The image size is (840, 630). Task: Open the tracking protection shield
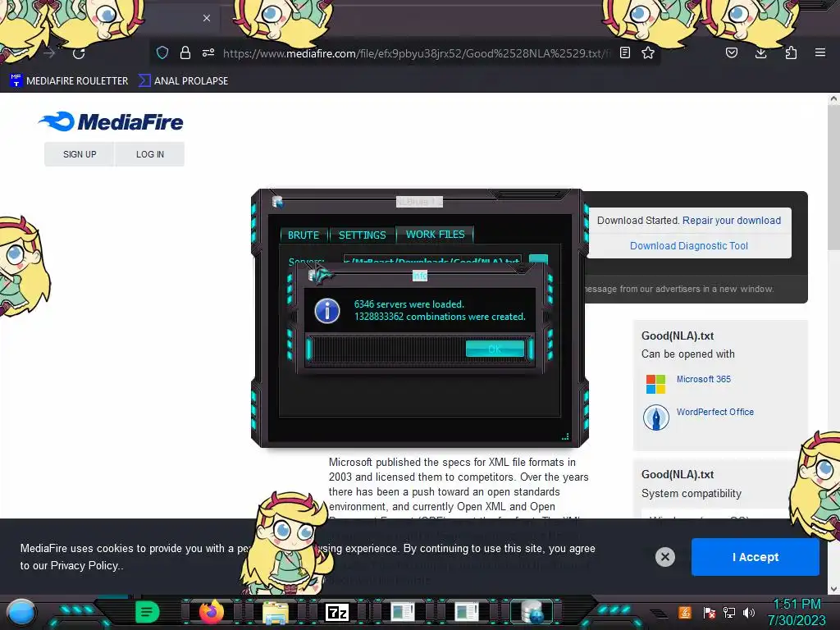[x=162, y=52]
